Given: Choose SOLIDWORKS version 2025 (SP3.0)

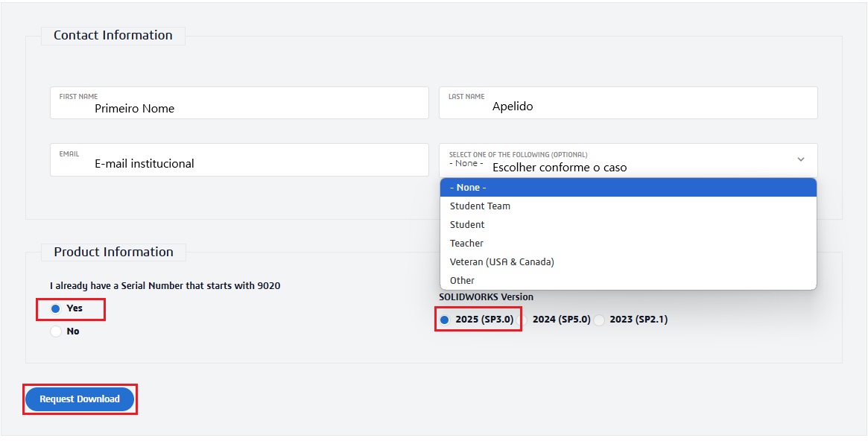Looking at the screenshot, I should pyautogui.click(x=445, y=320).
